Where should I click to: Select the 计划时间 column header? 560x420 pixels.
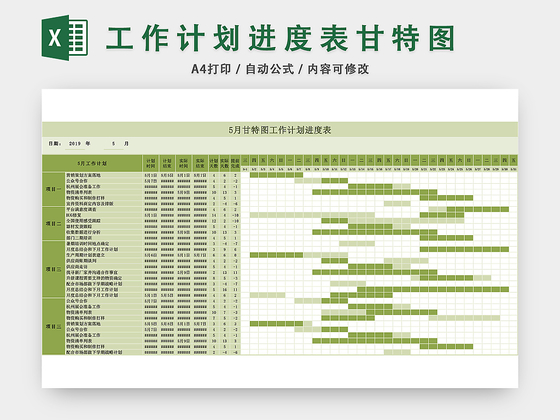(151, 163)
